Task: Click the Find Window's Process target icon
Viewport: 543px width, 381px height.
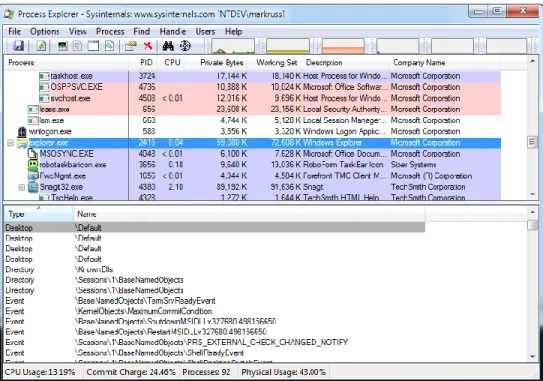Action: (x=185, y=46)
